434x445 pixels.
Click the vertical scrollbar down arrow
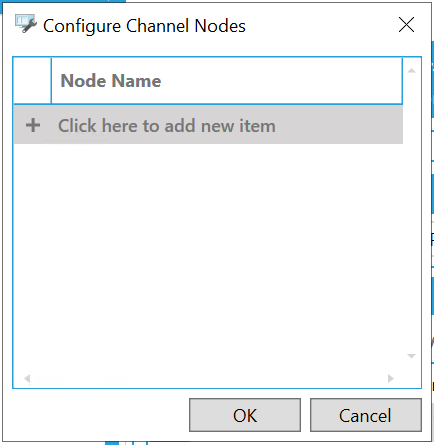[411, 356]
